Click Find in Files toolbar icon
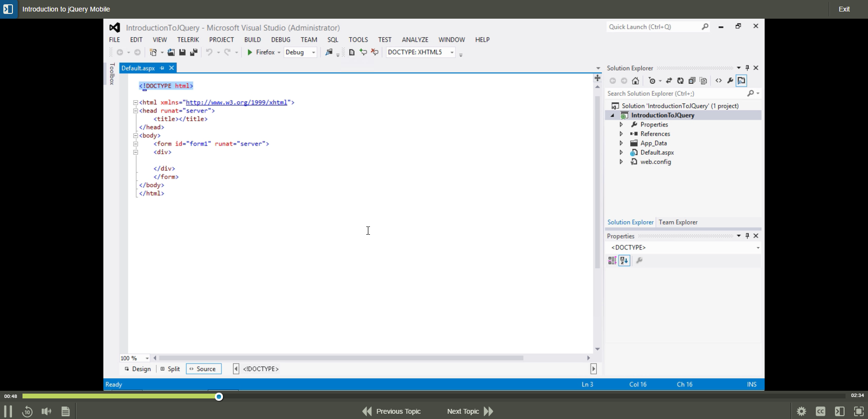The width and height of the screenshot is (868, 419). point(329,52)
